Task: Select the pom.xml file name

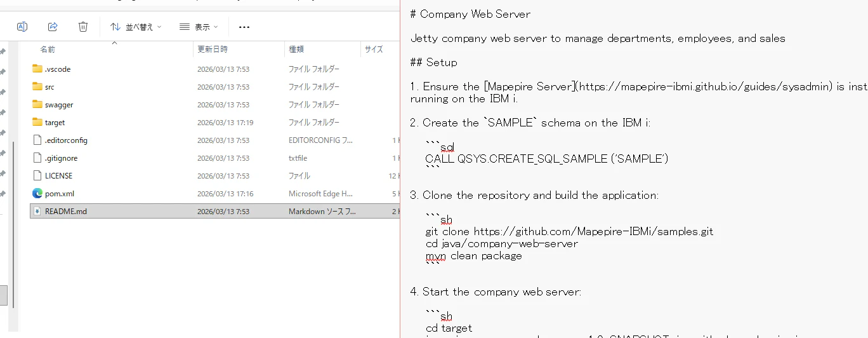Action: coord(60,194)
